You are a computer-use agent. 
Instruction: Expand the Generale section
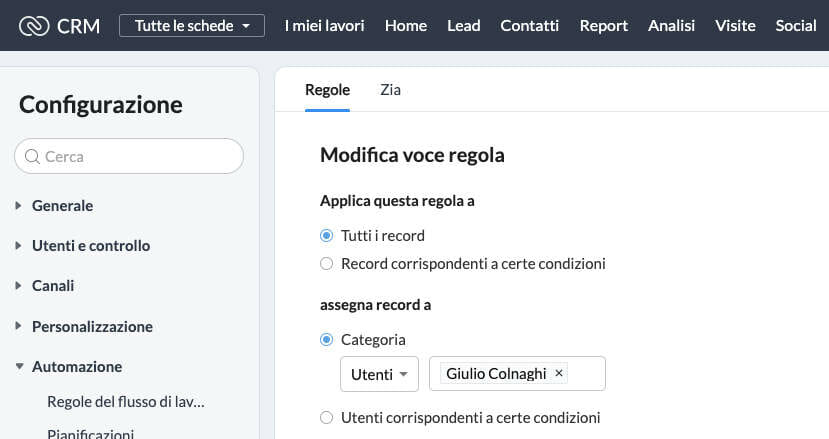[62, 206]
